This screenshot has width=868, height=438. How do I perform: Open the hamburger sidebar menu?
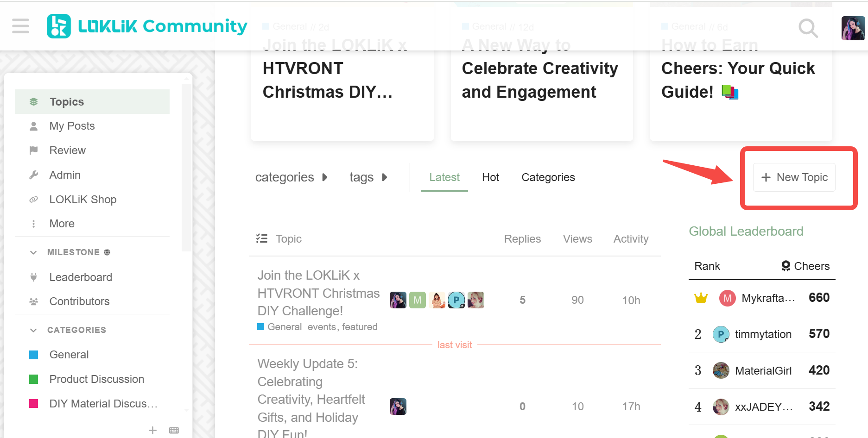coord(20,26)
